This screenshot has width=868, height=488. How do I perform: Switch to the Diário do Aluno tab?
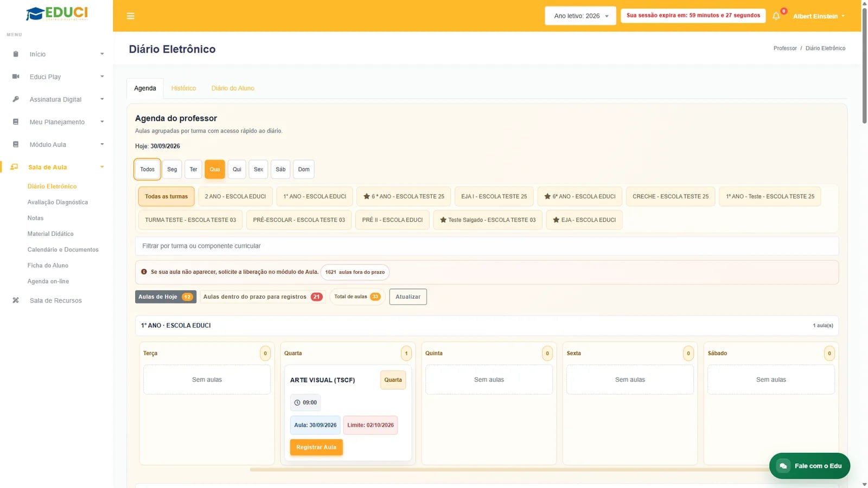(x=233, y=88)
